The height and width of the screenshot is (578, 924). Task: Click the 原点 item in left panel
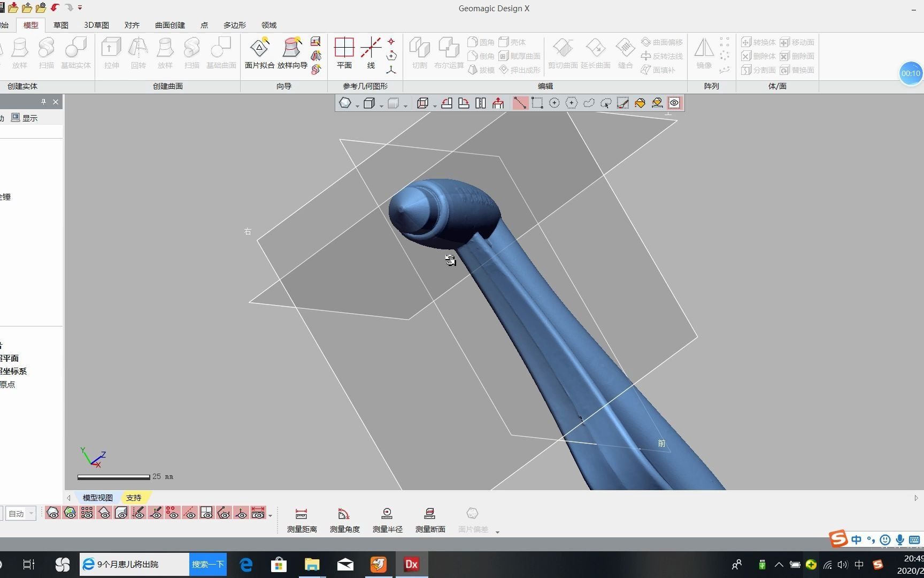(x=8, y=384)
